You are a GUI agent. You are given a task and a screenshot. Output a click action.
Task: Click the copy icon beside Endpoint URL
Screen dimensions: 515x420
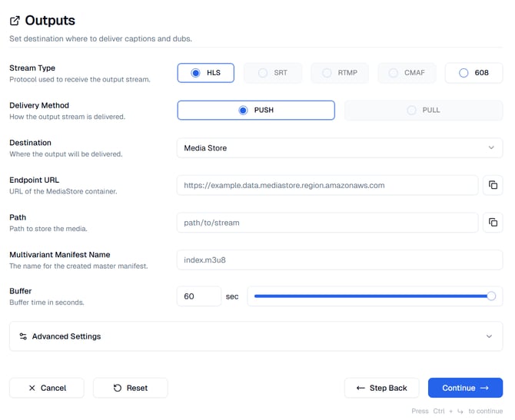tap(493, 185)
